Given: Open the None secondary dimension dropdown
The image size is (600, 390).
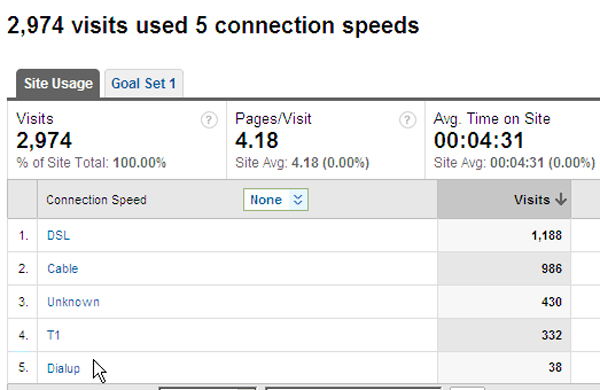Looking at the screenshot, I should click(x=276, y=199).
